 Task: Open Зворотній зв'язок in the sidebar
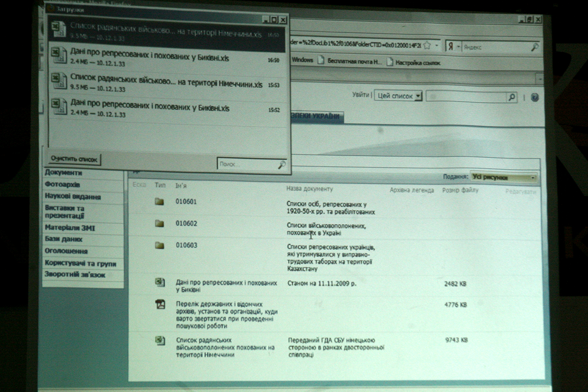coord(75,275)
